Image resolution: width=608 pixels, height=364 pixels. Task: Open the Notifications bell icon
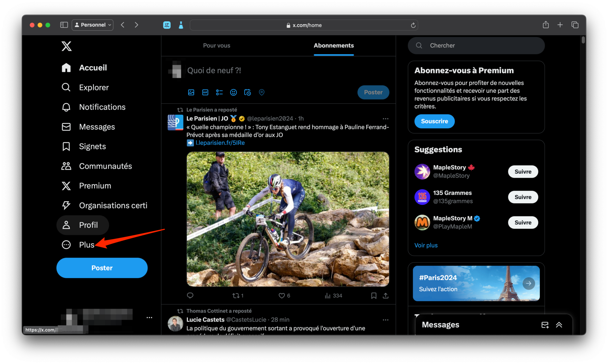pos(66,107)
